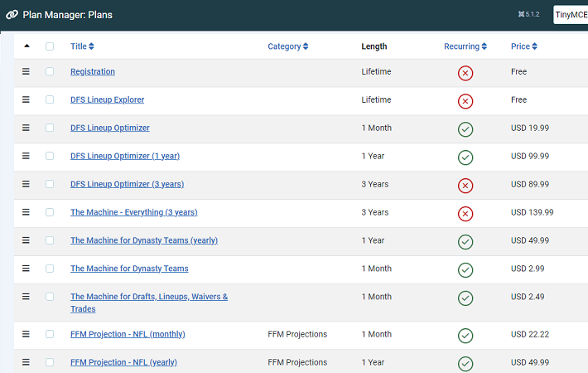The width and height of the screenshot is (588, 373).
Task: Toggle recurring check for FFM NFL (monthly)
Action: pos(465,336)
